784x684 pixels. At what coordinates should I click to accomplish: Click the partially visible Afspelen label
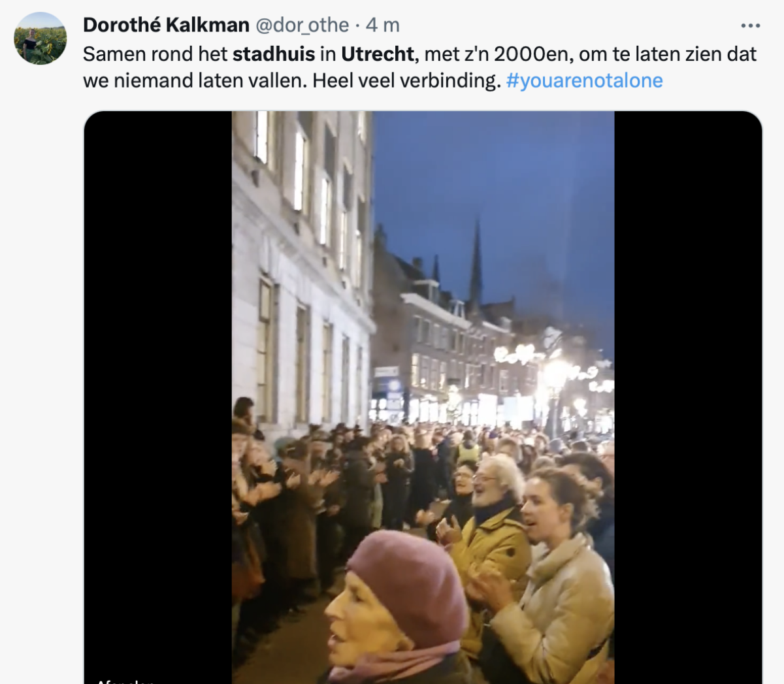pos(125,680)
